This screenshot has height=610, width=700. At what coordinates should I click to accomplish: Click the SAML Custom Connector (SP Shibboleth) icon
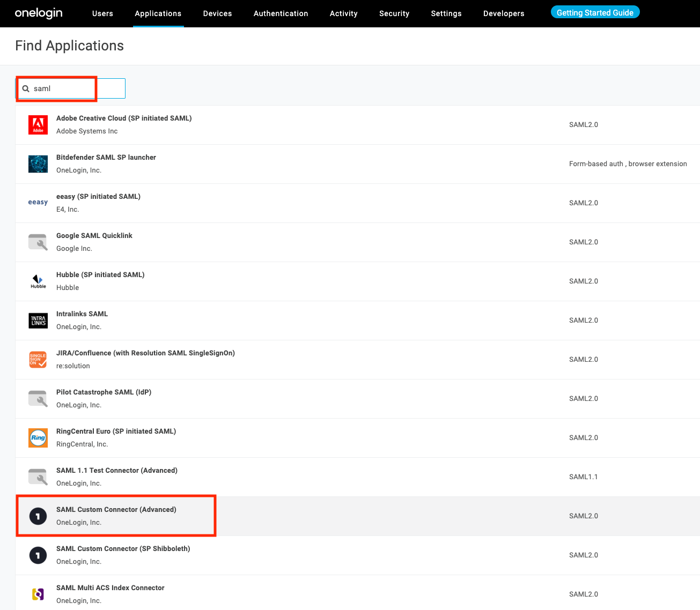coord(38,555)
